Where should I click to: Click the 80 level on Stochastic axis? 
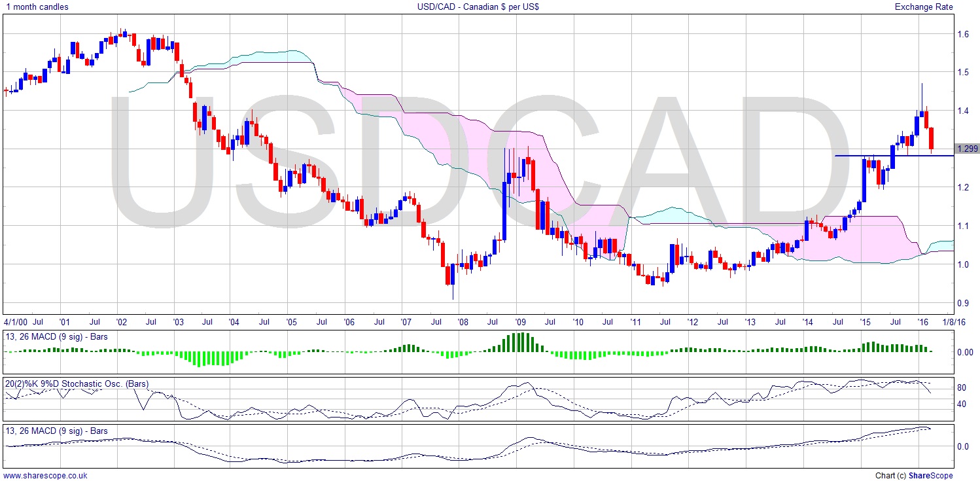(x=962, y=388)
